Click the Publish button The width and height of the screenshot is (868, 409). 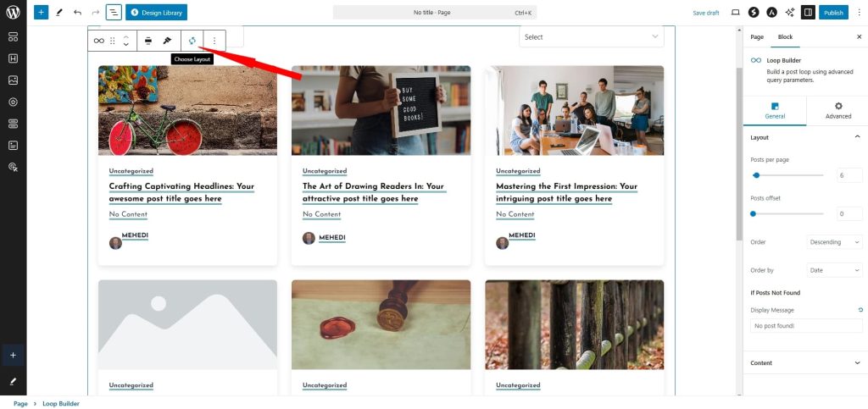833,13
